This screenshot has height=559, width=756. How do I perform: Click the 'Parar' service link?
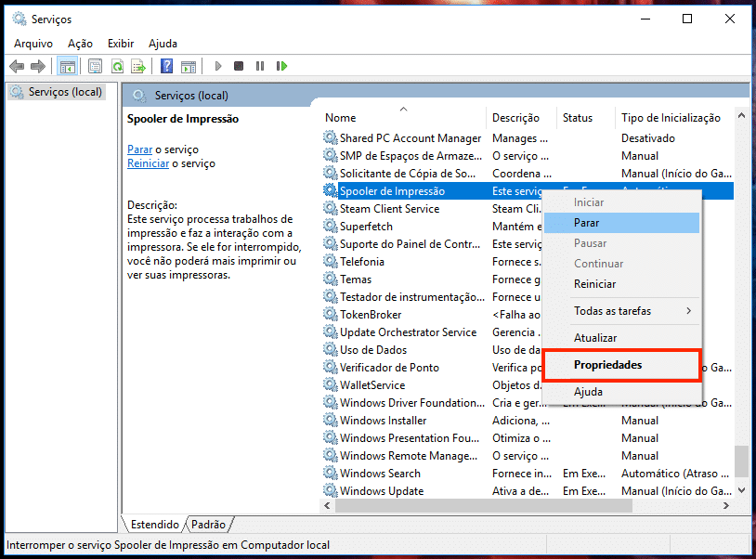(139, 149)
